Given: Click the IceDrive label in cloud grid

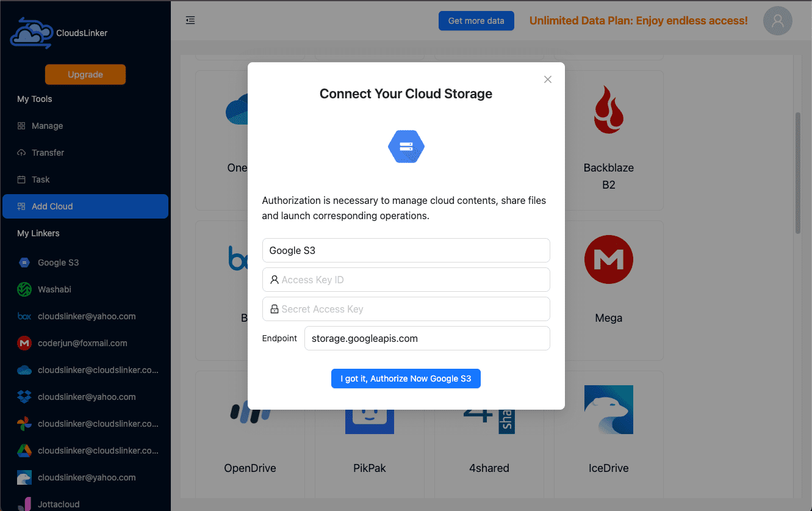Looking at the screenshot, I should pos(609,468).
